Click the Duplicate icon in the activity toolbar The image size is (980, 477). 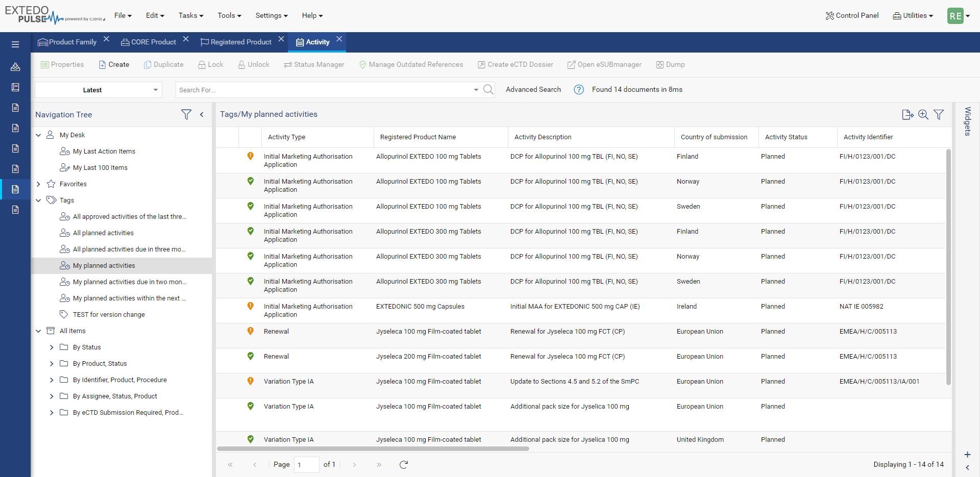(x=163, y=64)
